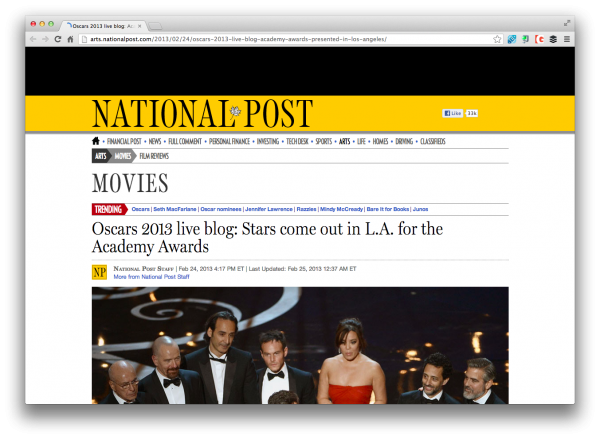Enter fullscreen with the expand arrows icon

pos(567,23)
